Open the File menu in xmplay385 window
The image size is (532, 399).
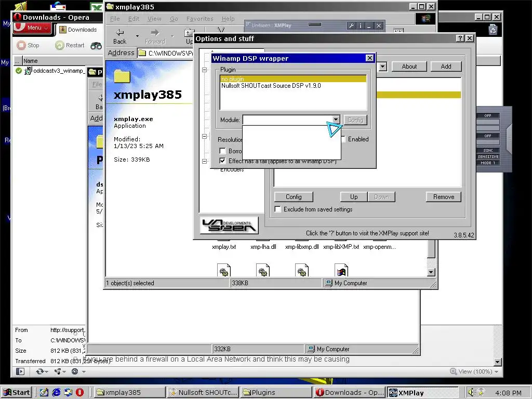click(x=115, y=19)
